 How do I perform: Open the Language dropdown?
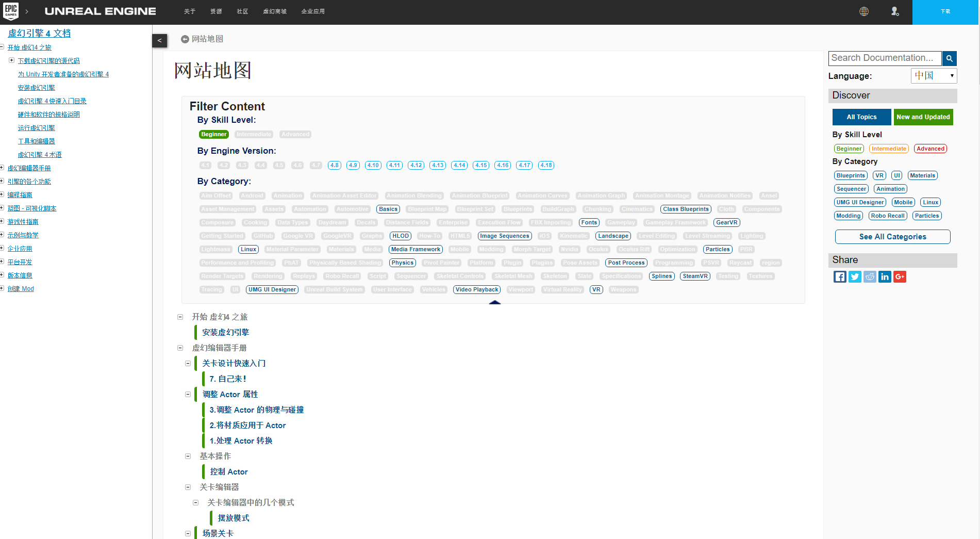pyautogui.click(x=934, y=76)
